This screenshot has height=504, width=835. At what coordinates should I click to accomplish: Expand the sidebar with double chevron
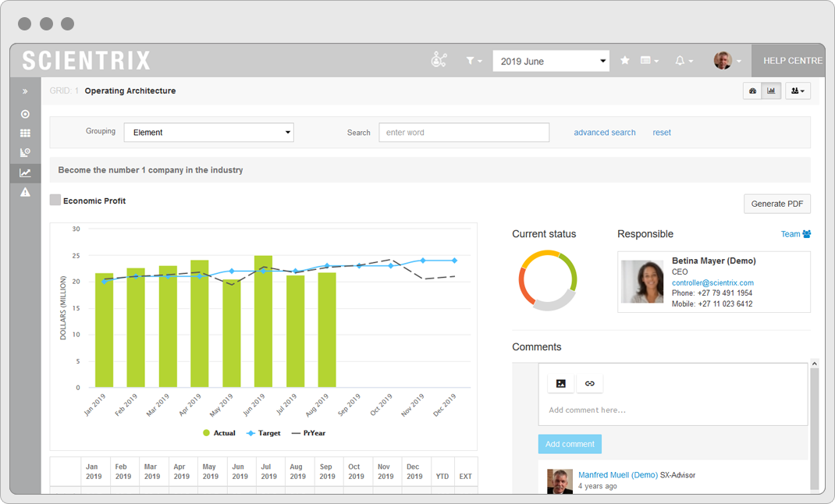25,91
